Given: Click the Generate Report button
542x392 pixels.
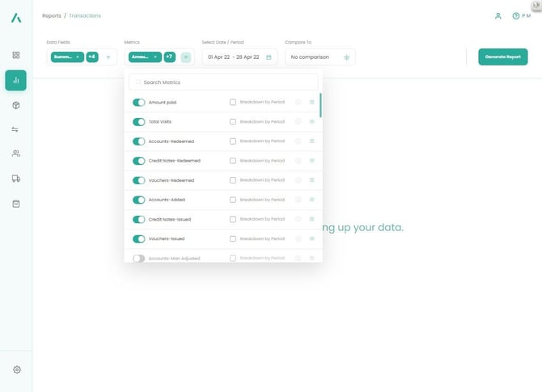Looking at the screenshot, I should (502, 57).
